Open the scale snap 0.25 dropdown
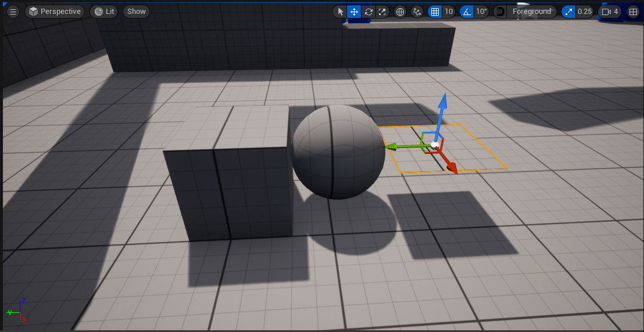Screen dimensions: 644x332 tap(585, 12)
